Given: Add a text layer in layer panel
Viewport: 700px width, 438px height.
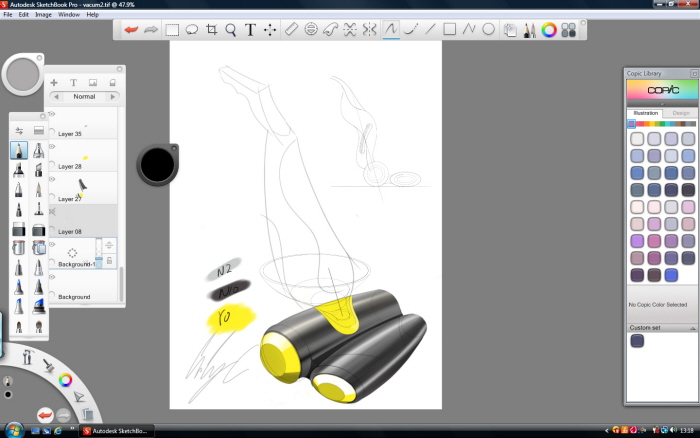Looking at the screenshot, I should pos(73,83).
